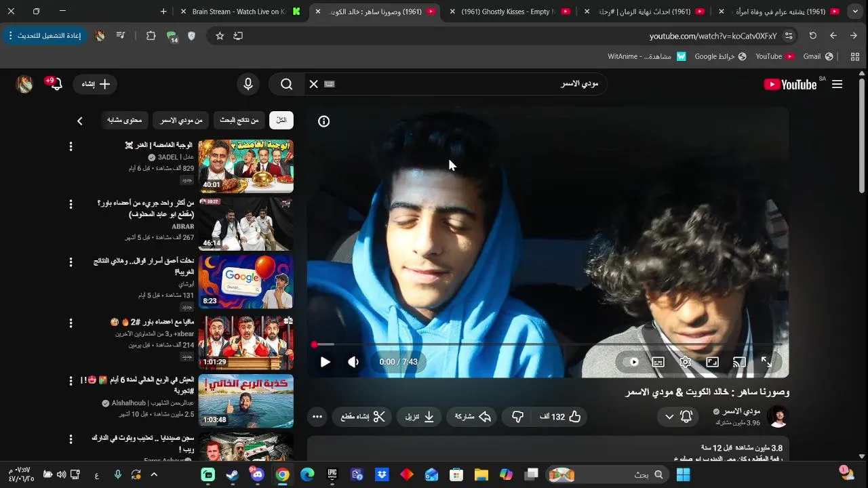Toggle subtitles/closed captions in the player
Image resolution: width=868 pixels, height=488 pixels.
coord(658,362)
